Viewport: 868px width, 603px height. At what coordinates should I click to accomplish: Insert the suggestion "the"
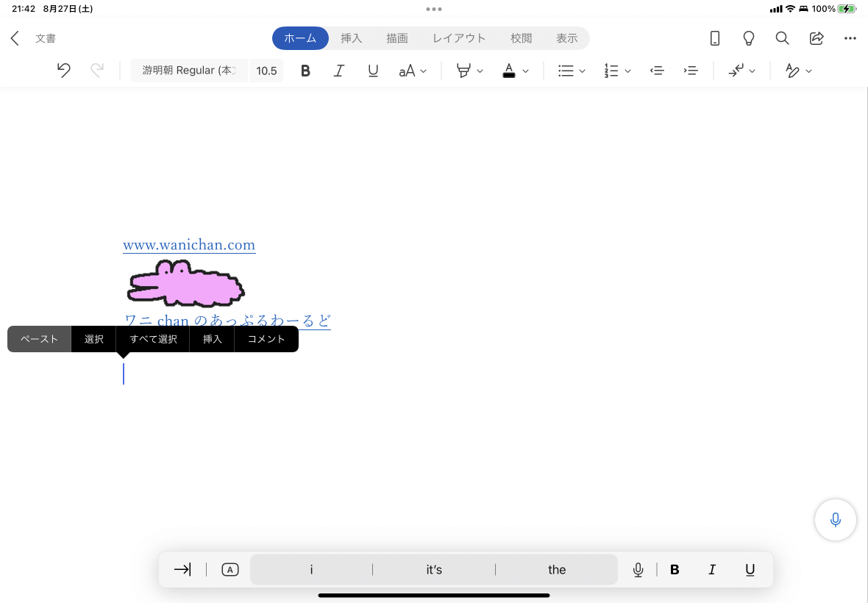[x=557, y=569]
